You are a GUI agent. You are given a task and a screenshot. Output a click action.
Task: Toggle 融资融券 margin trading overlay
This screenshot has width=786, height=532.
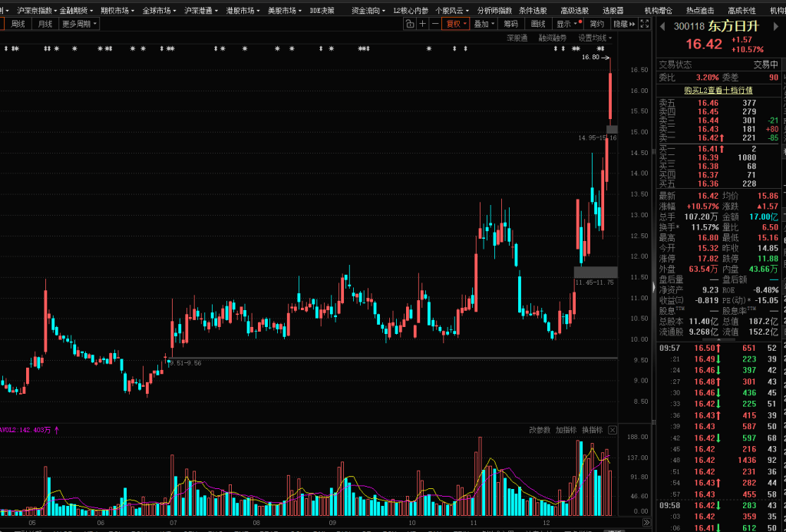[552, 38]
